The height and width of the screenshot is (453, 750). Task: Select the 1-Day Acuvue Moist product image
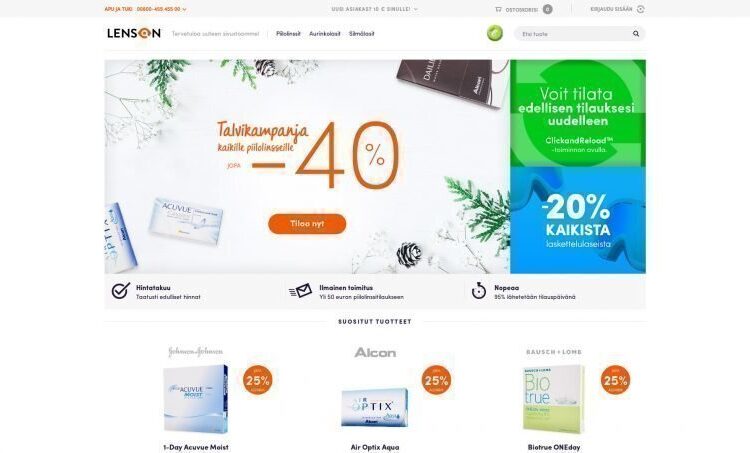[x=196, y=399]
